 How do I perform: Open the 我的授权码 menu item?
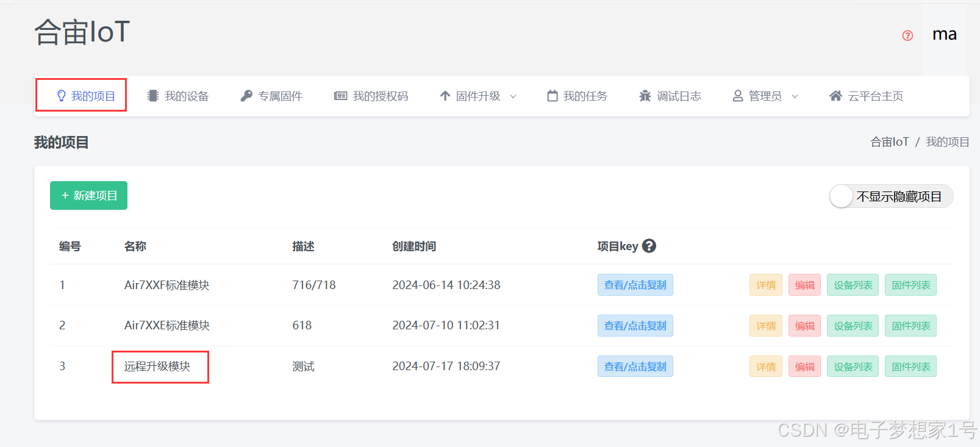point(371,96)
